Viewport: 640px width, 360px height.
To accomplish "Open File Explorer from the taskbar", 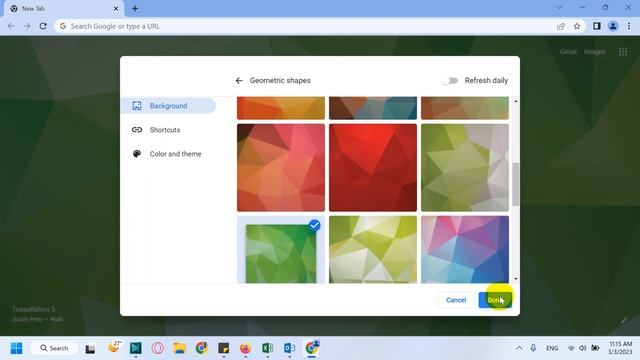I will pyautogui.click(x=179, y=348).
